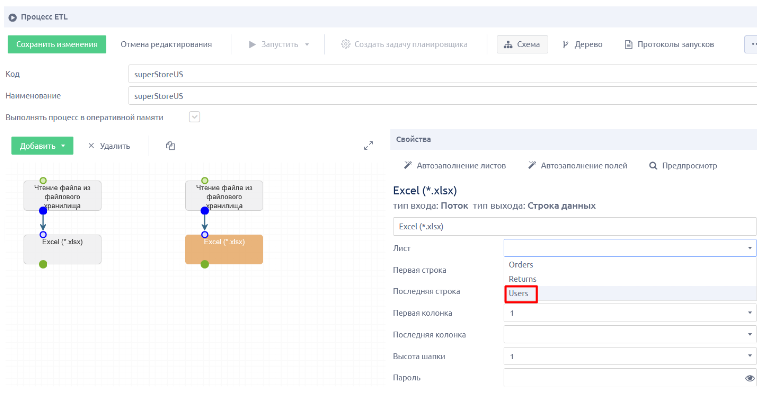763x395 pixels.
Task: Click the Excel (*.xlsx) name field in properties
Action: tap(575, 226)
